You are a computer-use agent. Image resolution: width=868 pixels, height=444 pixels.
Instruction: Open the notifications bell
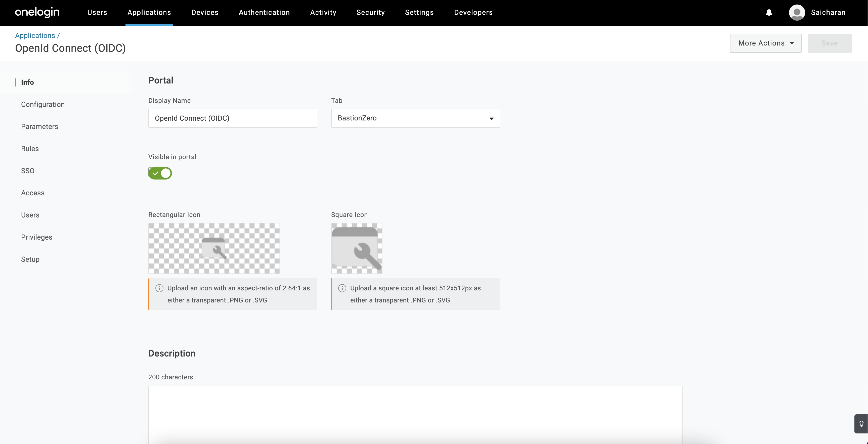coord(769,13)
